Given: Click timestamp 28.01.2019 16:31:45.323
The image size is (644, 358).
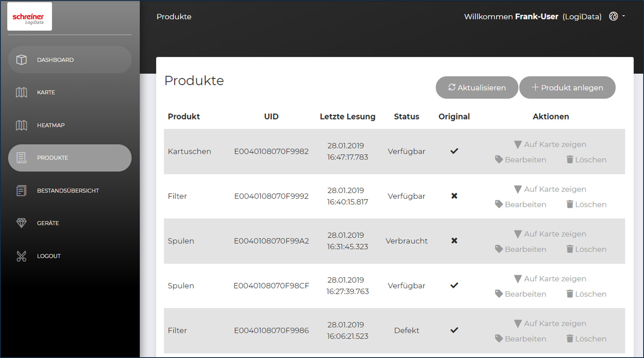Looking at the screenshot, I should [348, 241].
